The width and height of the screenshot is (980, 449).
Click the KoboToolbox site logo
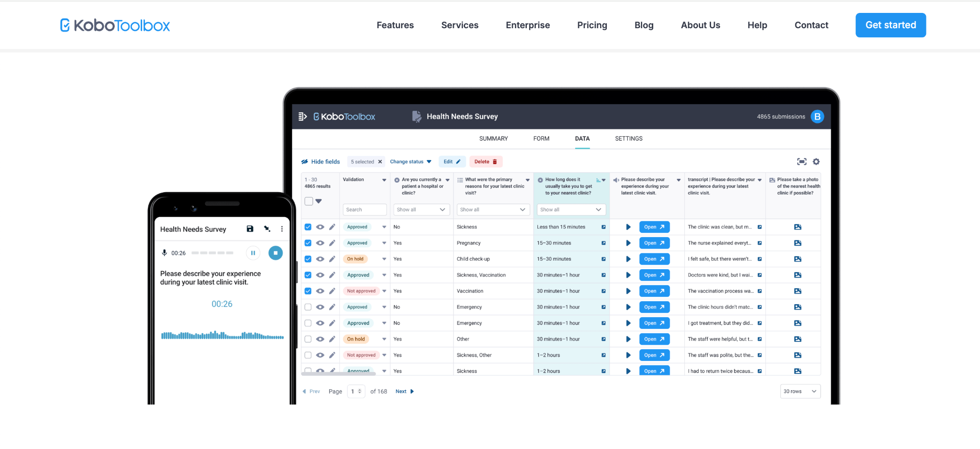pyautogui.click(x=115, y=25)
